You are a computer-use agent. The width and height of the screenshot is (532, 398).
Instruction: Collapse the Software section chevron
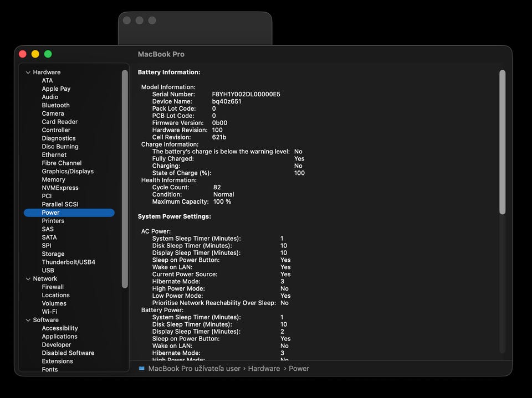pyautogui.click(x=28, y=320)
